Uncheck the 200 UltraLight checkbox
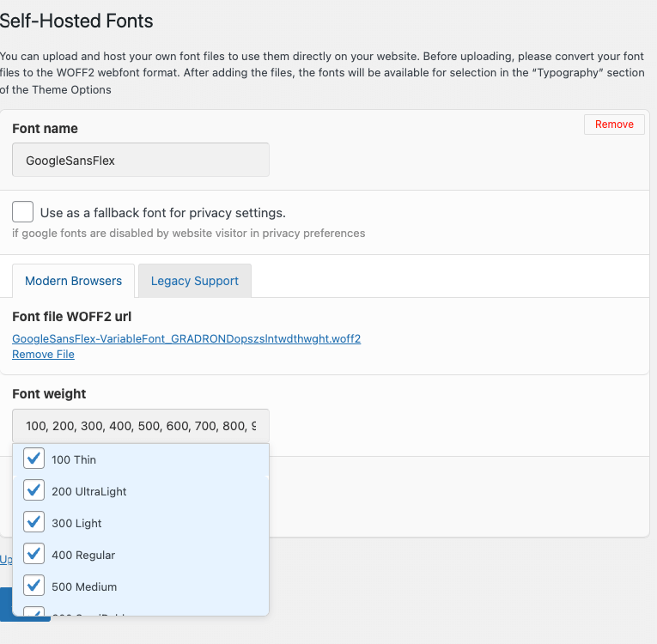This screenshot has width=657, height=644. (34, 491)
